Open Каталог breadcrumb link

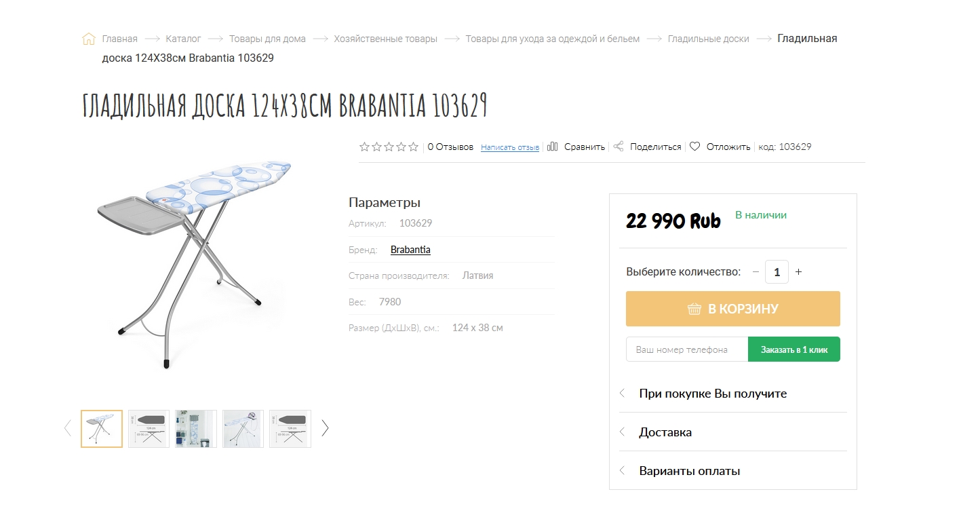[183, 39]
